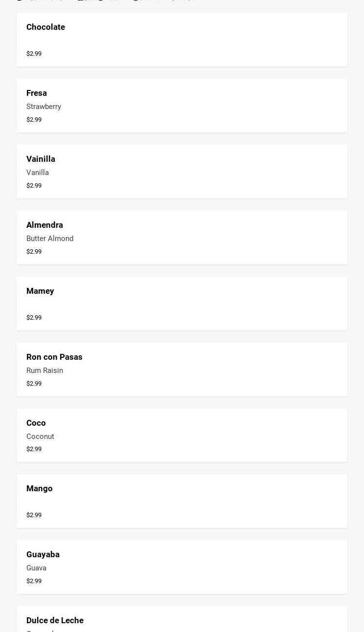Open the Mamey flavor card
The width and height of the screenshot is (364, 632).
point(40,291)
